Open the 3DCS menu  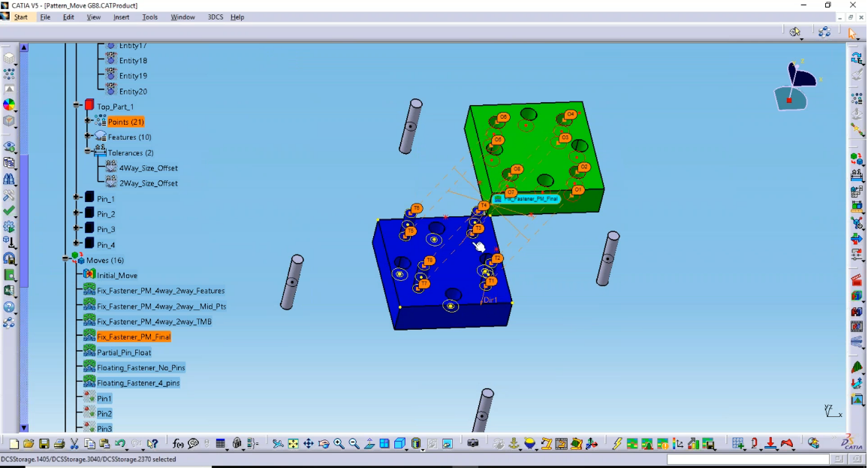tap(215, 17)
